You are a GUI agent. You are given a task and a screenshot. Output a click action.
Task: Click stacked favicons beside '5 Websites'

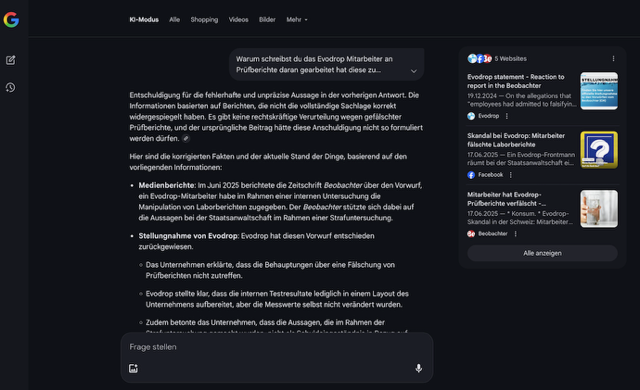pyautogui.click(x=480, y=59)
